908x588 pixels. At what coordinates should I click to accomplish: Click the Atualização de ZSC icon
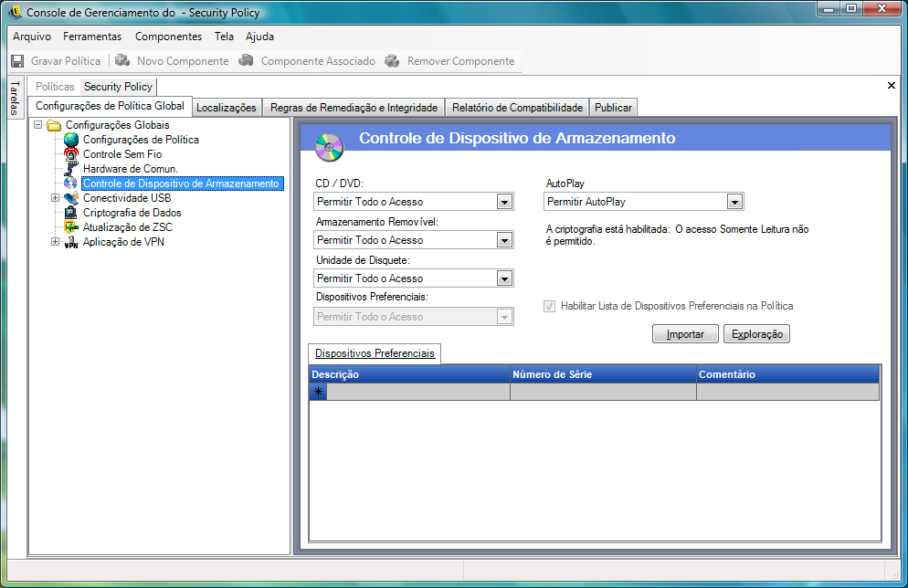pyautogui.click(x=71, y=226)
